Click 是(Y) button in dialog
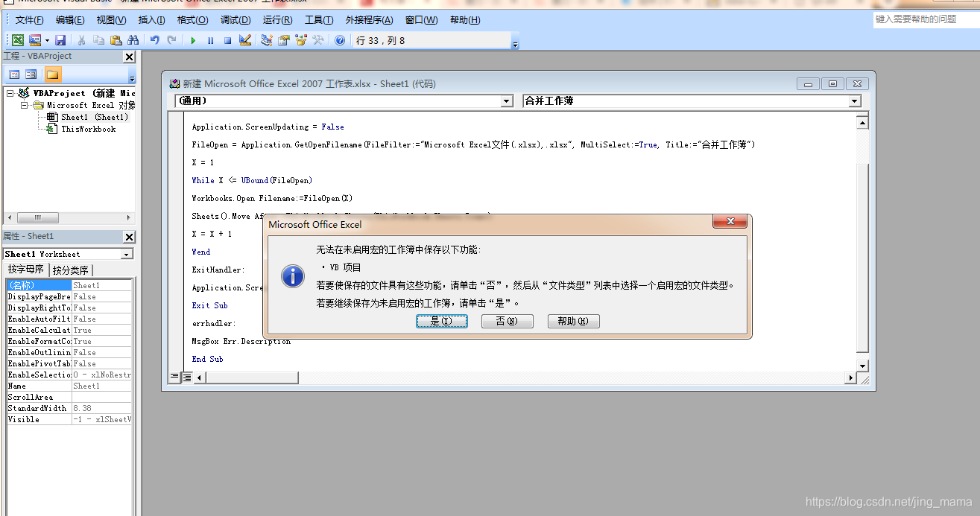The height and width of the screenshot is (516, 980). pos(441,321)
